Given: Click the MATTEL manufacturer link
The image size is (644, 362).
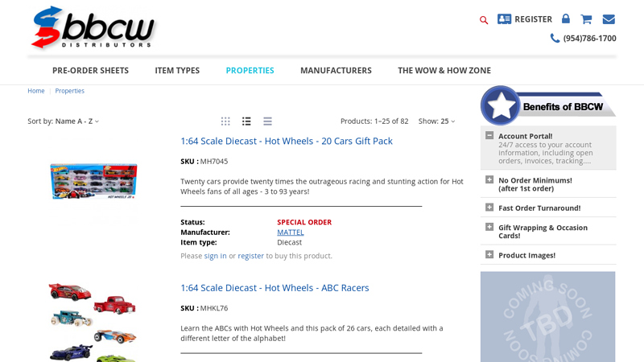Looking at the screenshot, I should point(290,232).
